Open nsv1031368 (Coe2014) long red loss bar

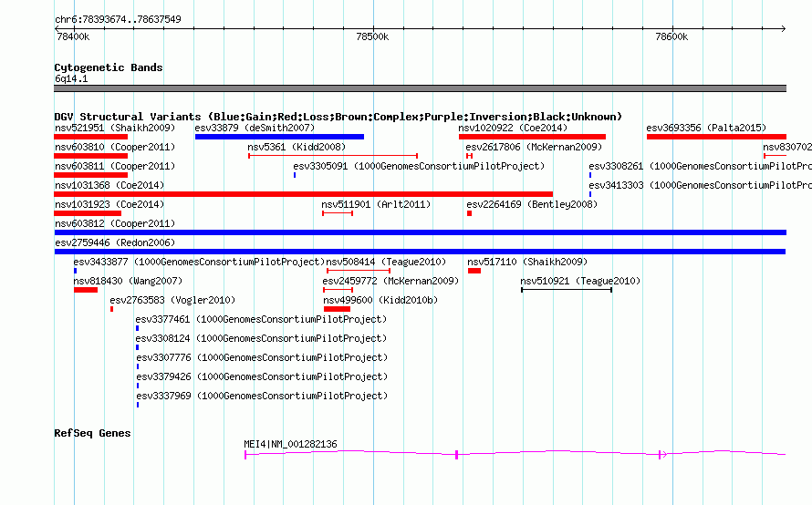pyautogui.click(x=304, y=194)
